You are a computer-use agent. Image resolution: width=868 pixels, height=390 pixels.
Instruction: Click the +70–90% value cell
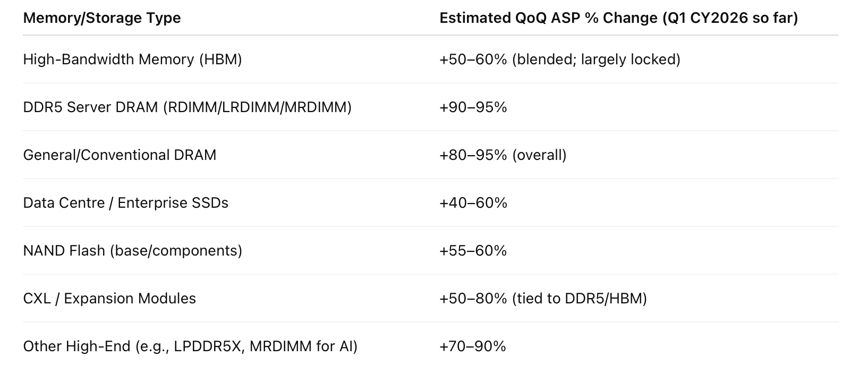click(x=473, y=346)
